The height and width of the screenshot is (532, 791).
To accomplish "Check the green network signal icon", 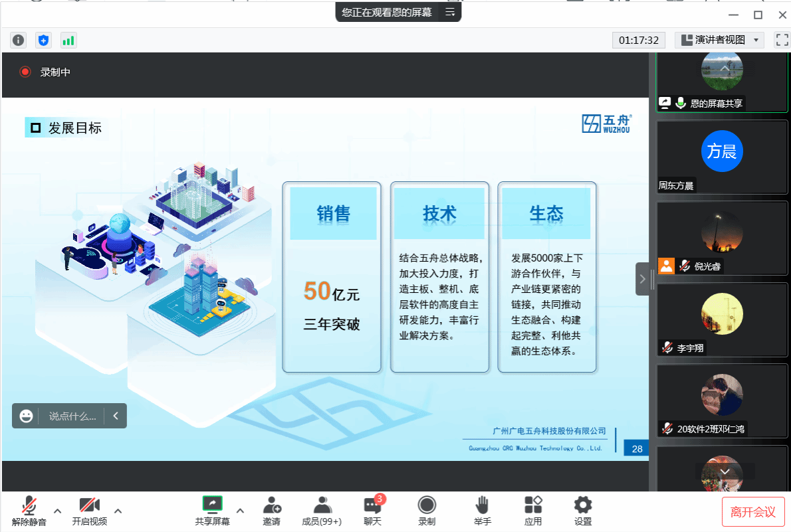I will (x=68, y=41).
